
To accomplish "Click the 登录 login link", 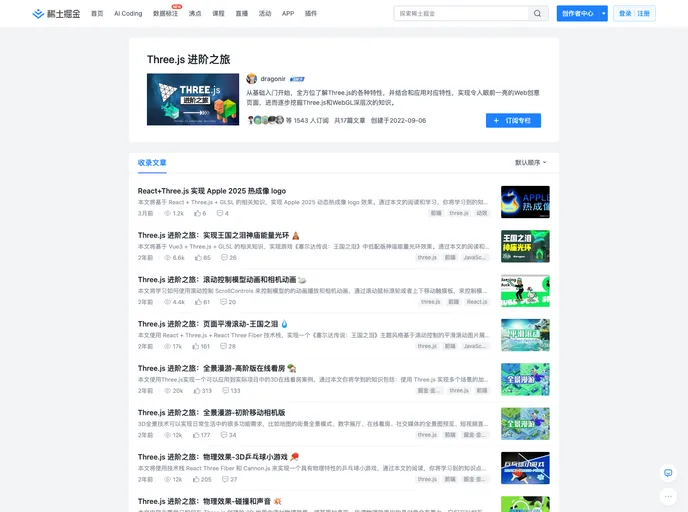I will point(625,14).
